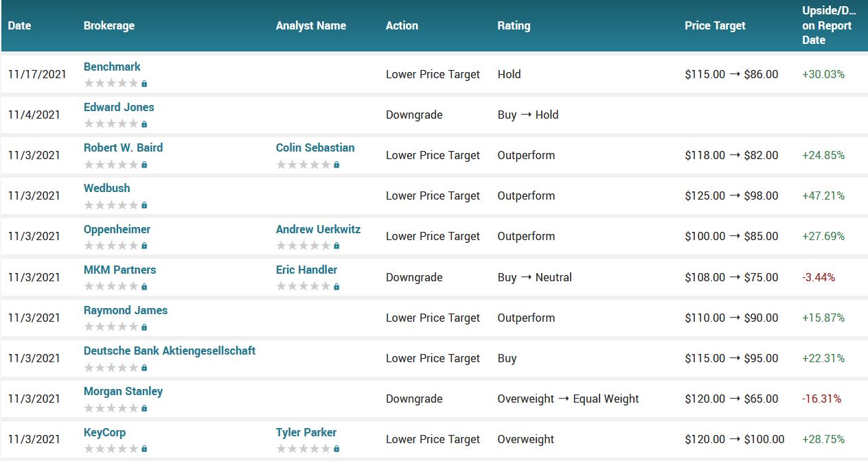Open the Morgan Stanley link
Viewport: 868px width, 461px height.
point(123,391)
